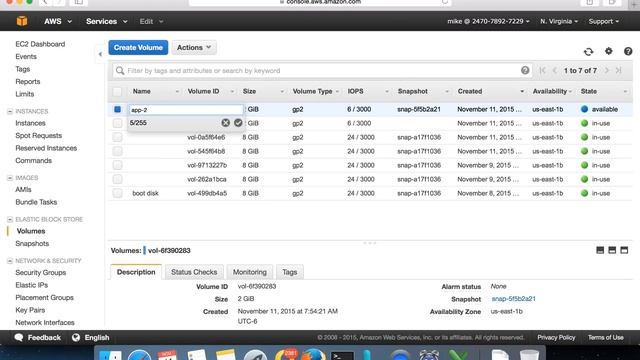This screenshot has width=640, height=360.
Task: Go to next page of results
Action: (x=607, y=70)
